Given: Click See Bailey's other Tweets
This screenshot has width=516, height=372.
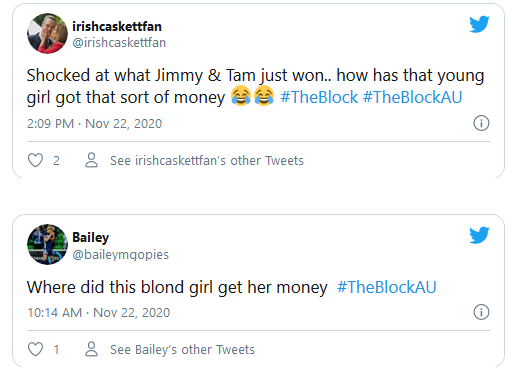Looking at the screenshot, I should point(182,350).
